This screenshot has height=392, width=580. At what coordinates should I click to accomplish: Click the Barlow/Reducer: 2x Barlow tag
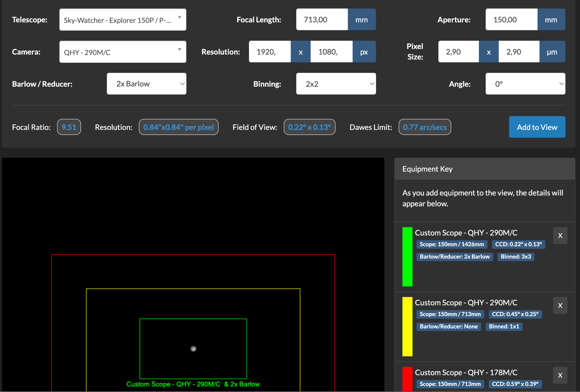click(455, 257)
